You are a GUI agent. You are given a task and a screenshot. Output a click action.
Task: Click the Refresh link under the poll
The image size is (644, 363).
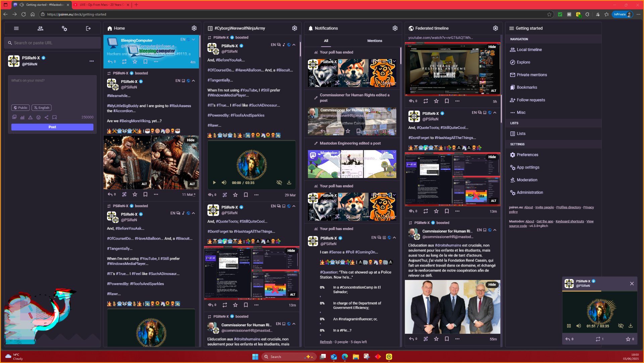[x=326, y=342]
